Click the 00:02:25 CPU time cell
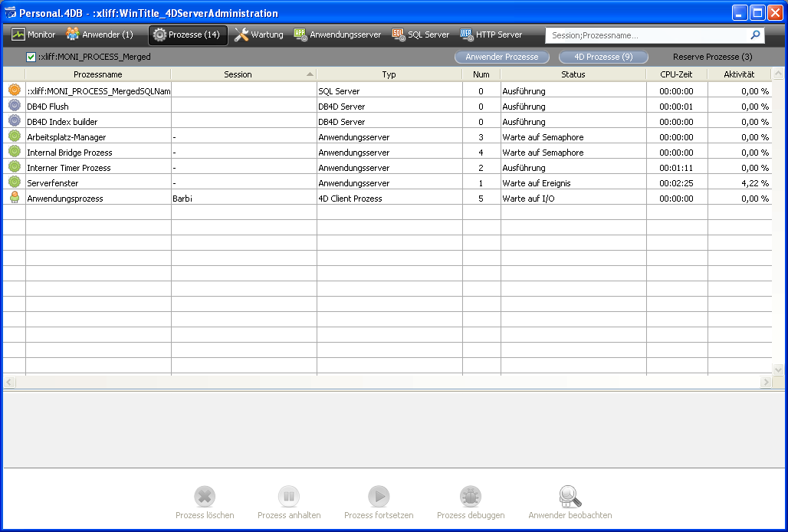Viewport: 788px width, 532px height. [676, 183]
